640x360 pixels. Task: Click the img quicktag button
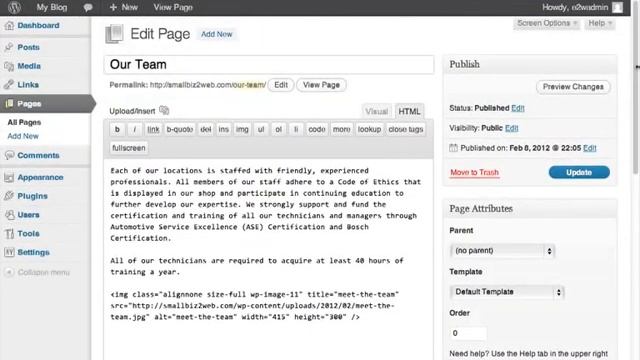click(x=242, y=129)
